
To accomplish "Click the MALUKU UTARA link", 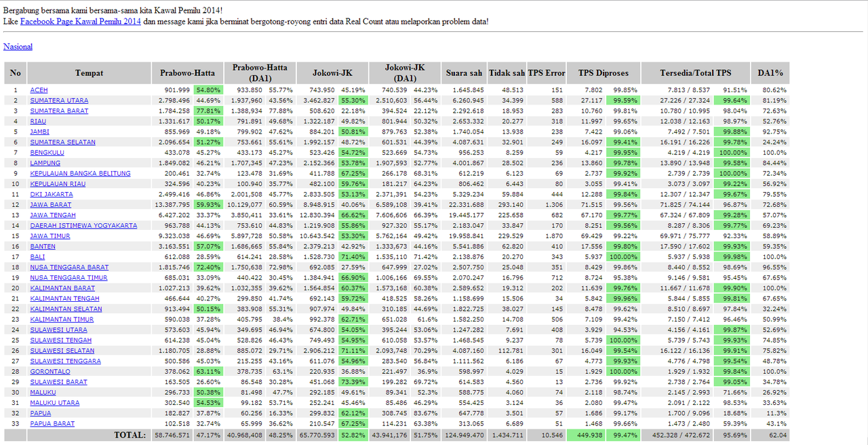I will 54,403.
